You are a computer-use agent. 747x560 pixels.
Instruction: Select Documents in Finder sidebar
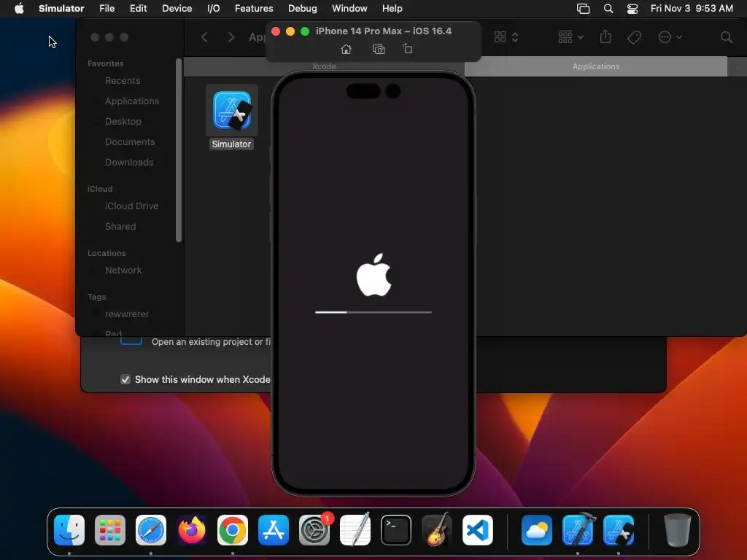pyautogui.click(x=130, y=142)
